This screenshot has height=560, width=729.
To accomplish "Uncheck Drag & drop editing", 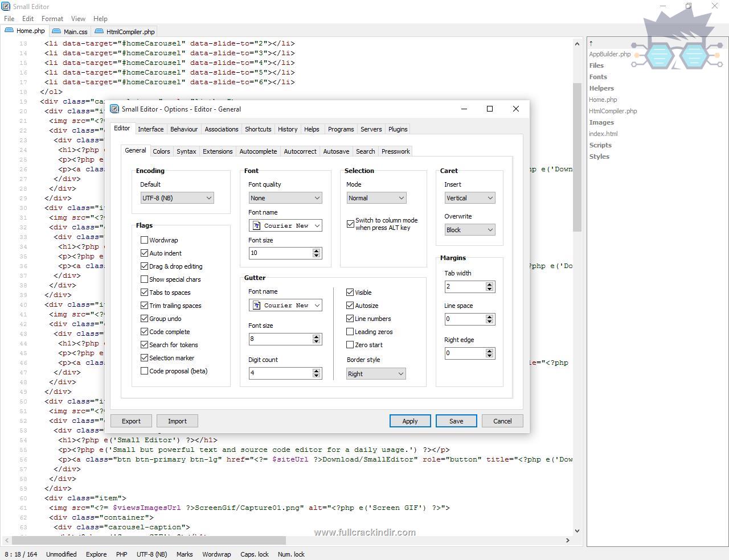I will point(144,266).
